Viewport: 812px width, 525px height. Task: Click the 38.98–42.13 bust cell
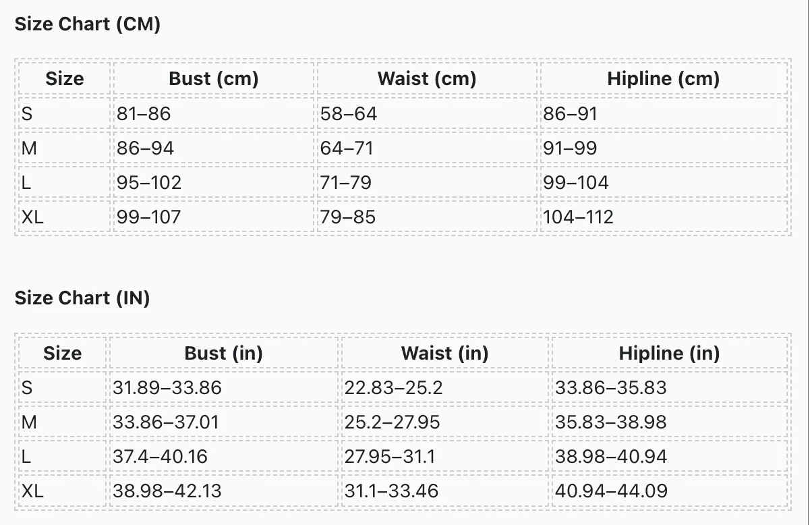pyautogui.click(x=224, y=491)
